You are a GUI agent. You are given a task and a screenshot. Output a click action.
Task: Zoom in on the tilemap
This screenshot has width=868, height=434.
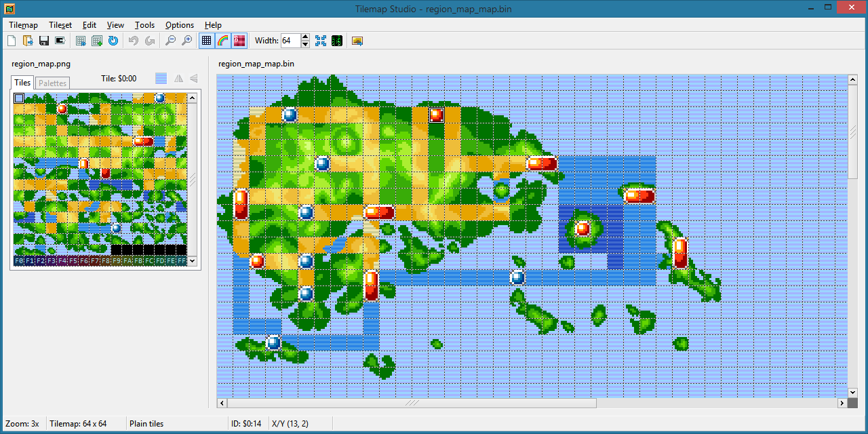point(186,40)
